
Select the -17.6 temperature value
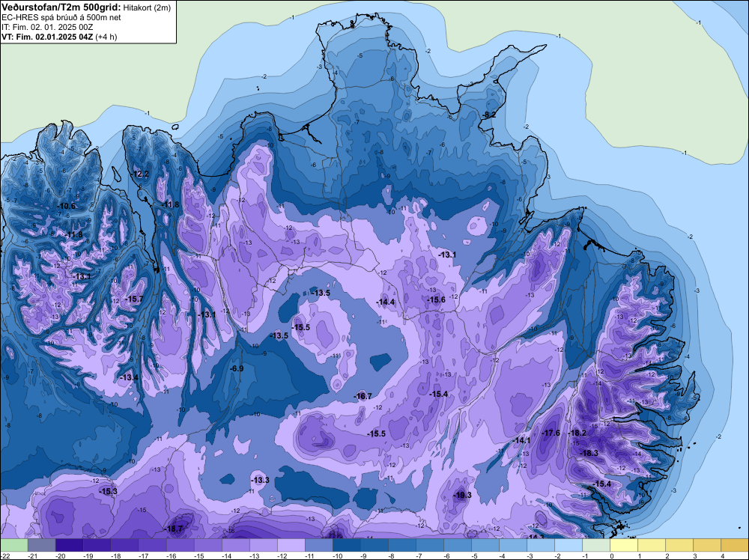pos(551,433)
